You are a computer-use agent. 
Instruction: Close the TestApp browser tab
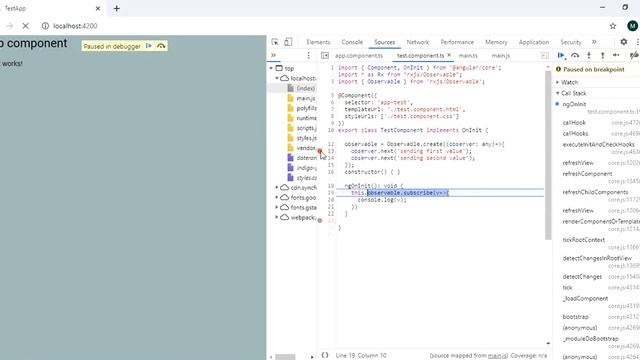98,8
